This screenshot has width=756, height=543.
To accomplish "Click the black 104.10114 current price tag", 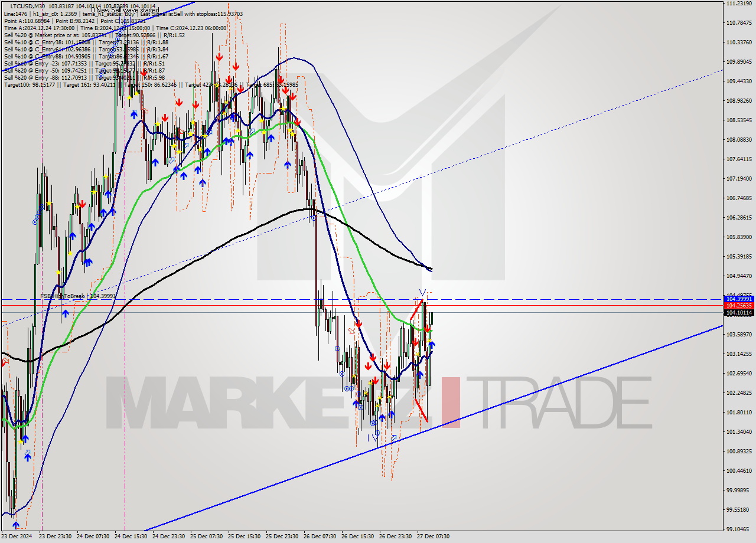I will point(739,313).
